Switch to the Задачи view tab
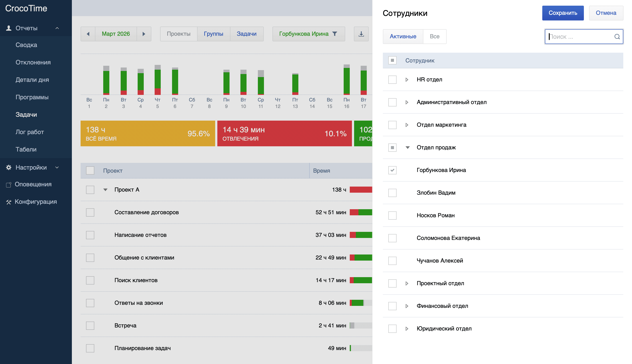The image size is (632, 364). [247, 34]
